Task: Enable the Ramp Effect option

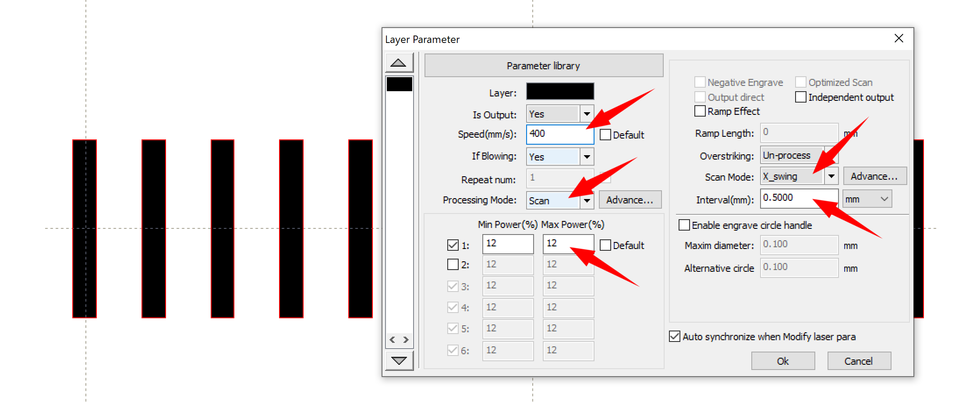Action: [700, 111]
